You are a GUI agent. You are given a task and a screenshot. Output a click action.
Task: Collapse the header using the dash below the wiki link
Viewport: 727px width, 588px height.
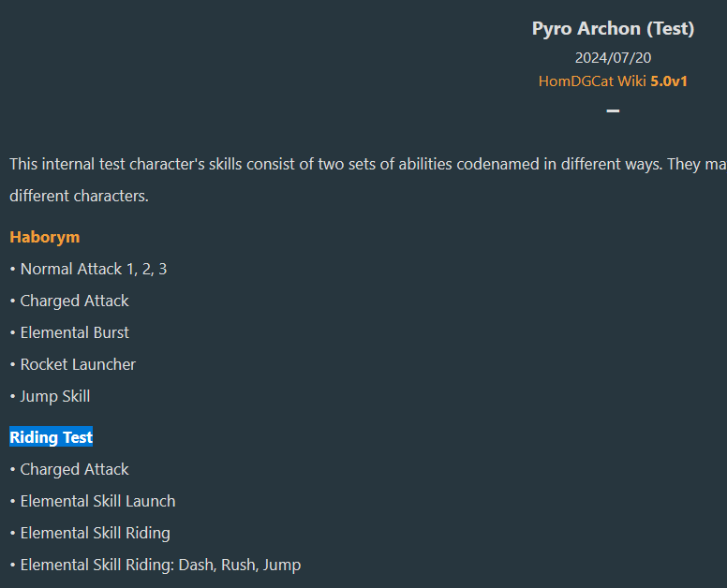click(x=613, y=111)
